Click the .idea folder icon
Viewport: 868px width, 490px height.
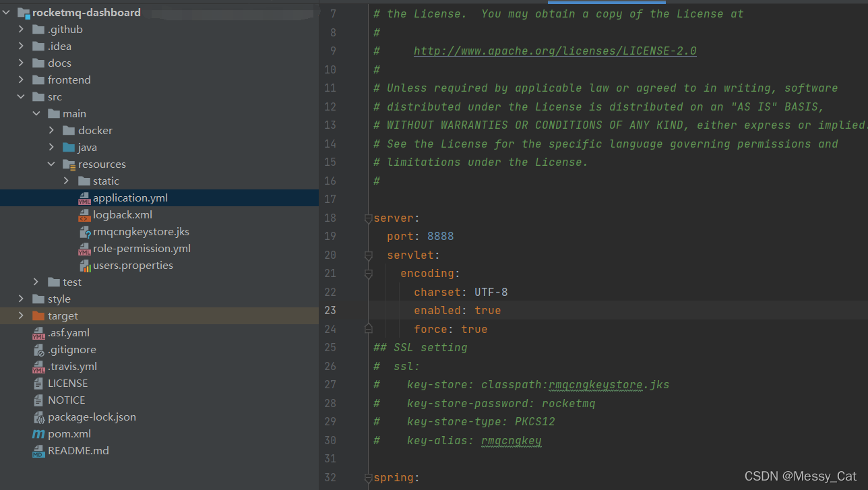[39, 47]
